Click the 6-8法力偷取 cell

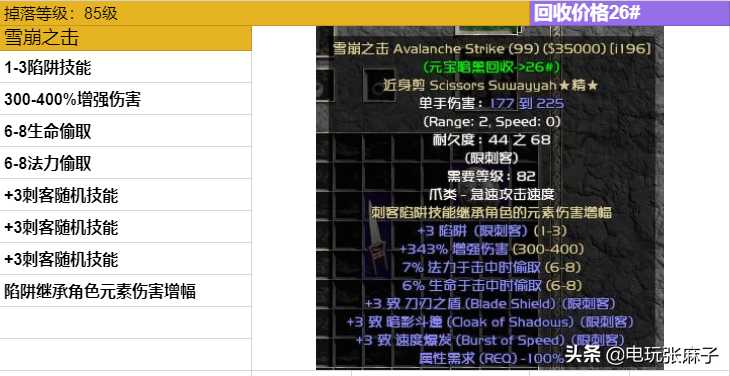click(x=126, y=163)
